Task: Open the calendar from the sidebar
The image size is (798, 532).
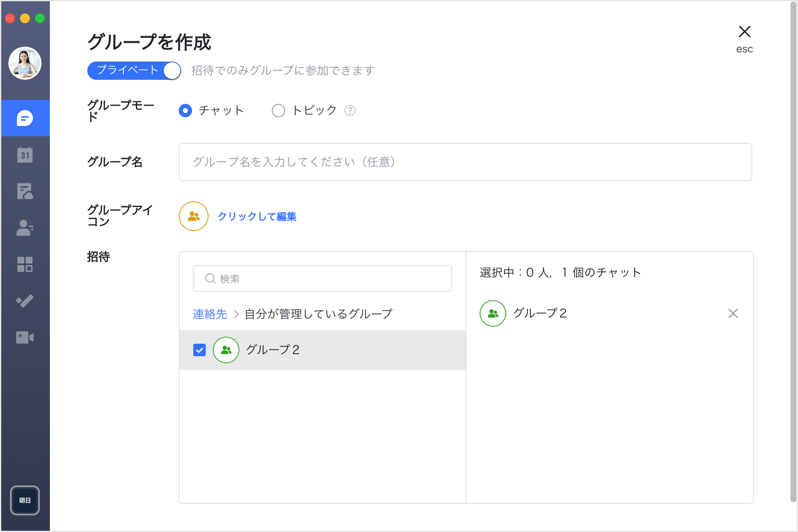Action: (x=25, y=155)
